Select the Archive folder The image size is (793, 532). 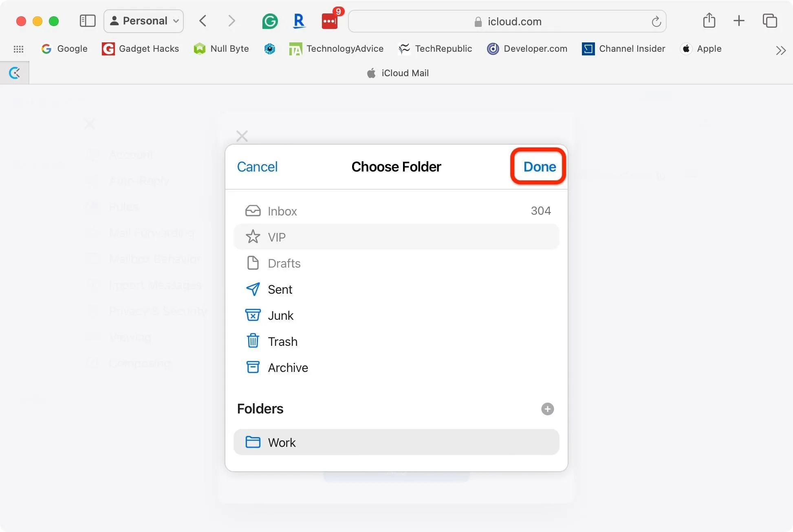click(x=396, y=367)
